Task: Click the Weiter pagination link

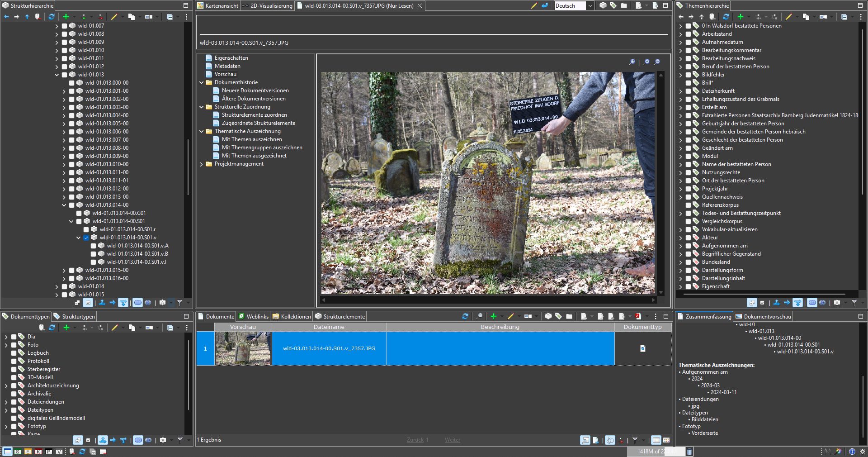Action: [x=452, y=440]
